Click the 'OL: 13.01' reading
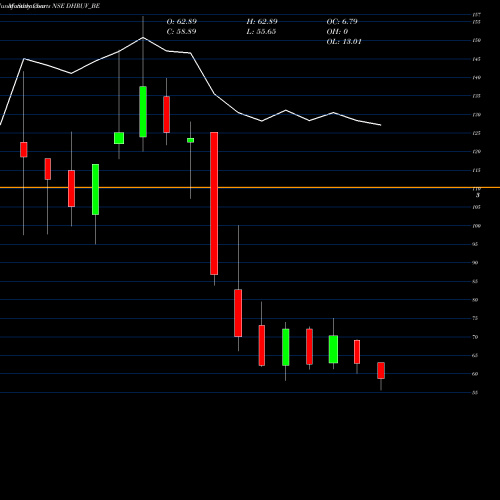The height and width of the screenshot is (500, 500). click(344, 42)
